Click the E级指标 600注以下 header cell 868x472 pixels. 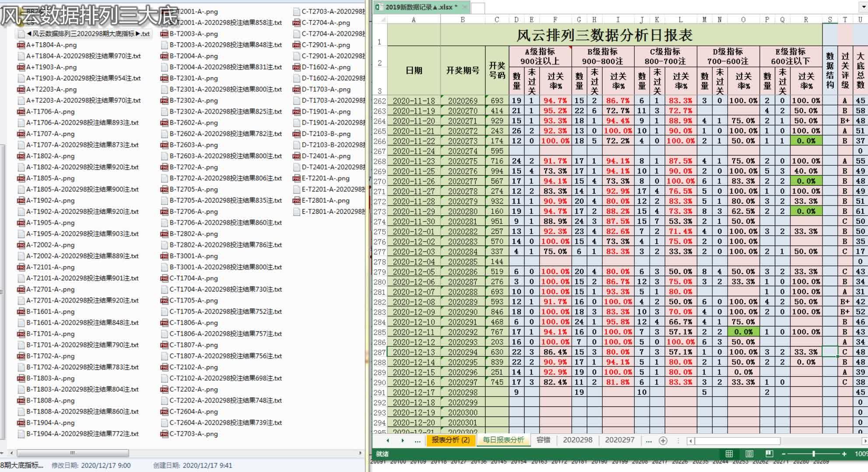coord(791,57)
